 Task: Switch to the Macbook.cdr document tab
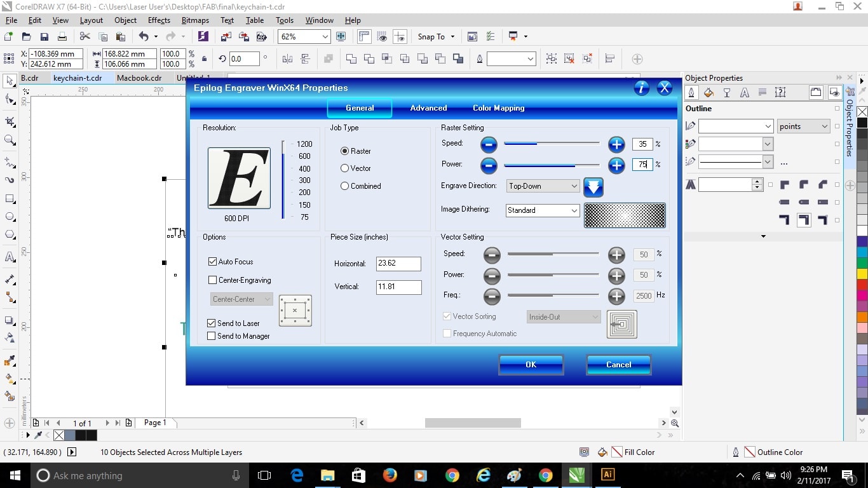click(139, 78)
